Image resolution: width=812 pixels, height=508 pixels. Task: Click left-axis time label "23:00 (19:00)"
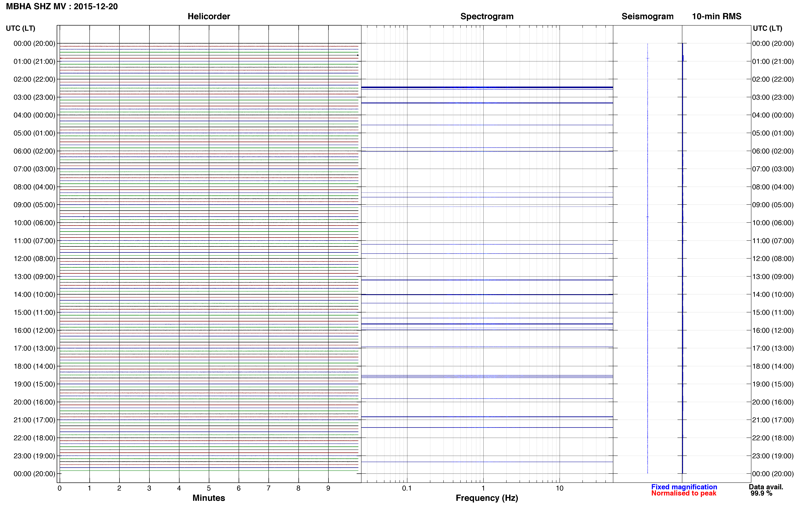pyautogui.click(x=34, y=456)
